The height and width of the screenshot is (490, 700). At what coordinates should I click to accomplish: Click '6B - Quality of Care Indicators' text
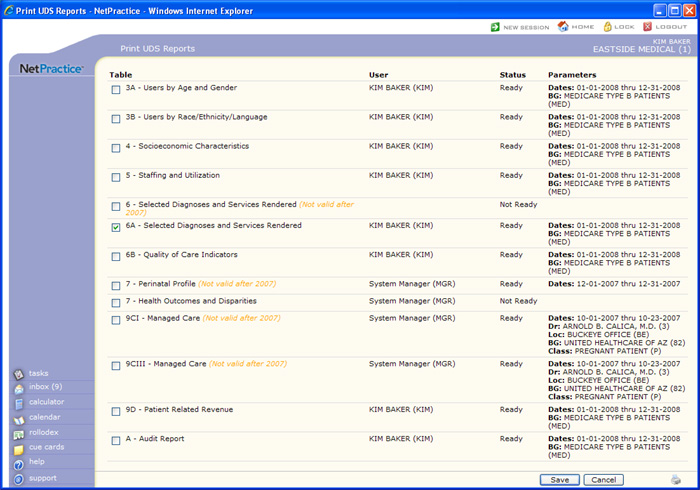coord(182,254)
